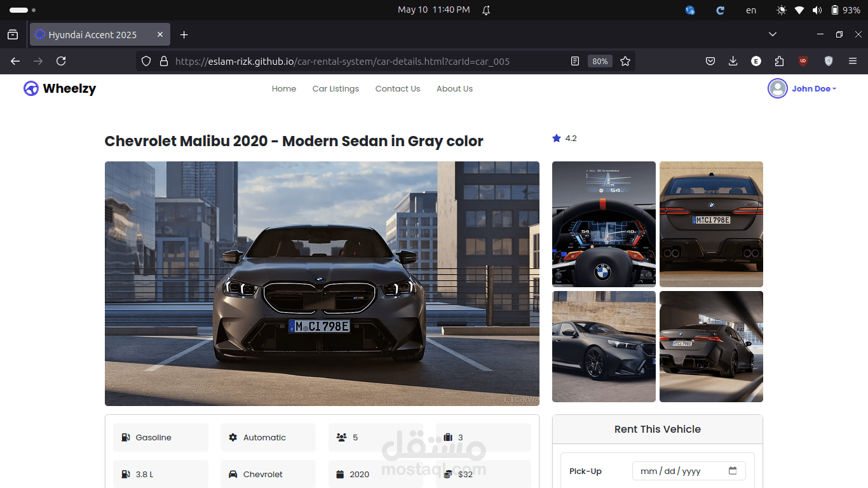Select the steering wheel dashboard thumbnail

pos(604,224)
